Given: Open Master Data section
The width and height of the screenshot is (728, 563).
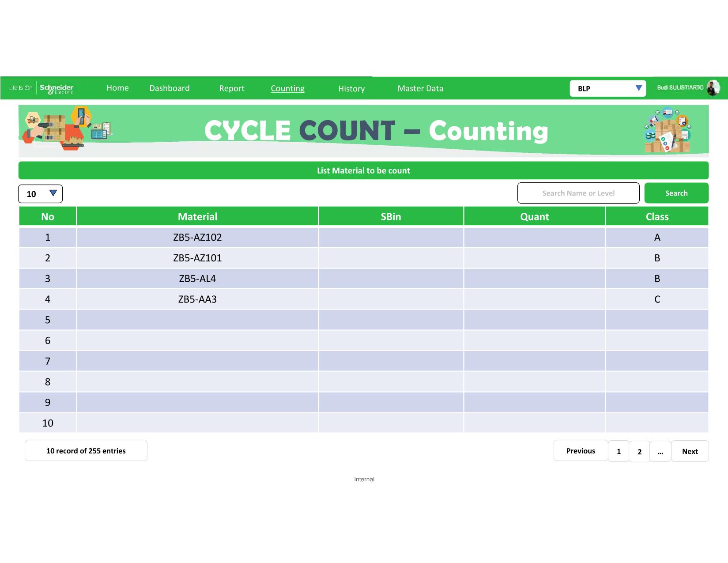Looking at the screenshot, I should tap(420, 88).
